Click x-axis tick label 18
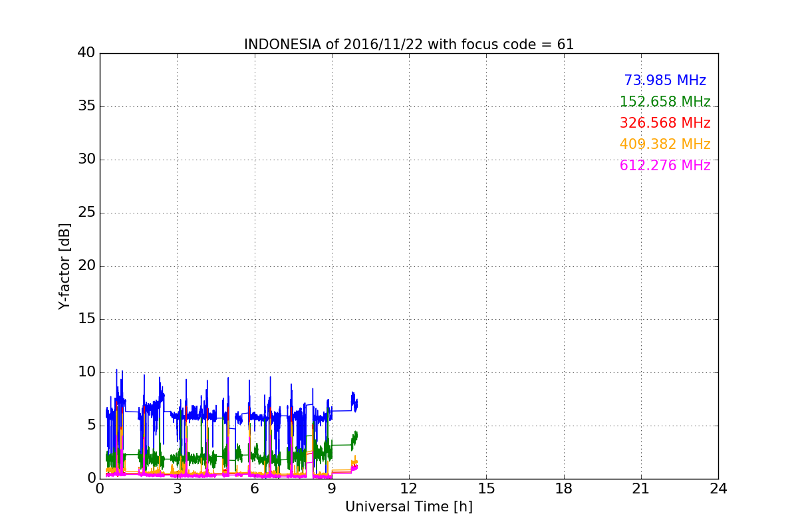Image resolution: width=798 pixels, height=532 pixels. [x=564, y=489]
